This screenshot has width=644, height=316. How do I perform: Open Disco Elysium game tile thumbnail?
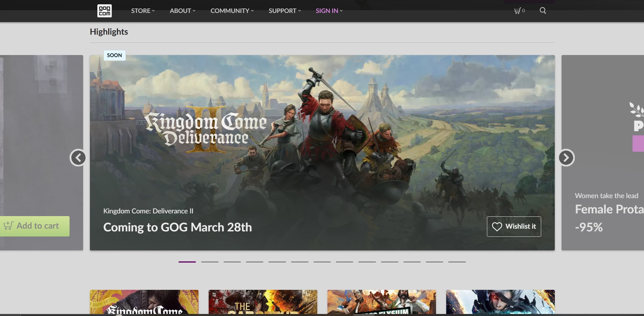click(x=382, y=302)
